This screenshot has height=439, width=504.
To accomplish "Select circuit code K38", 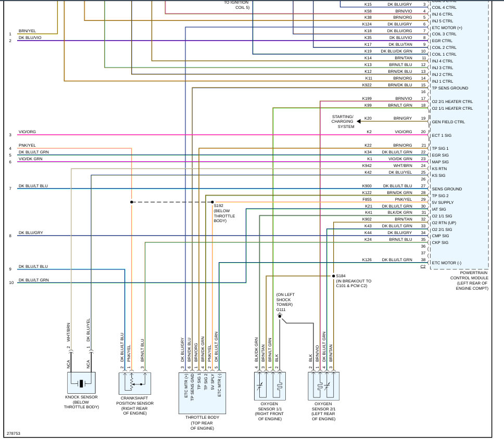I will coord(368,17).
